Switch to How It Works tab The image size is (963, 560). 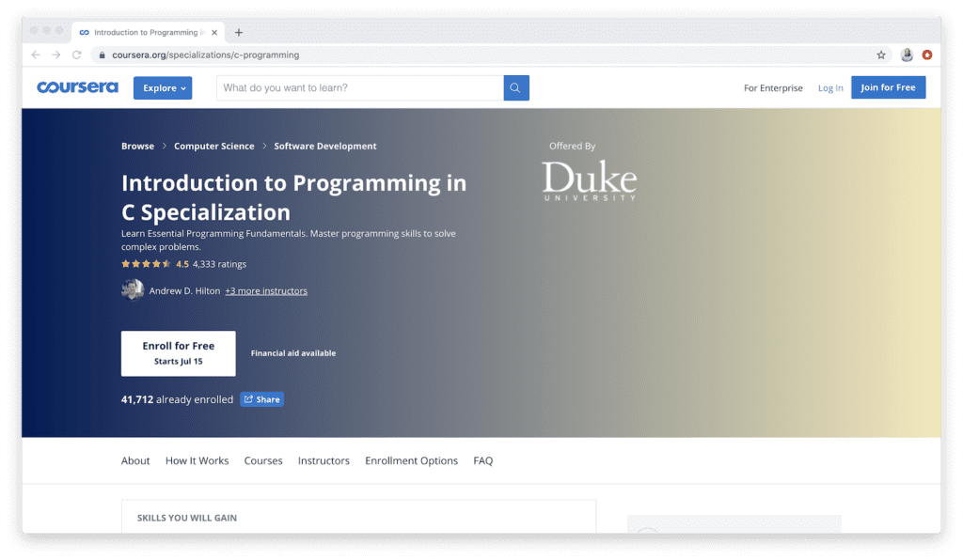click(x=197, y=460)
